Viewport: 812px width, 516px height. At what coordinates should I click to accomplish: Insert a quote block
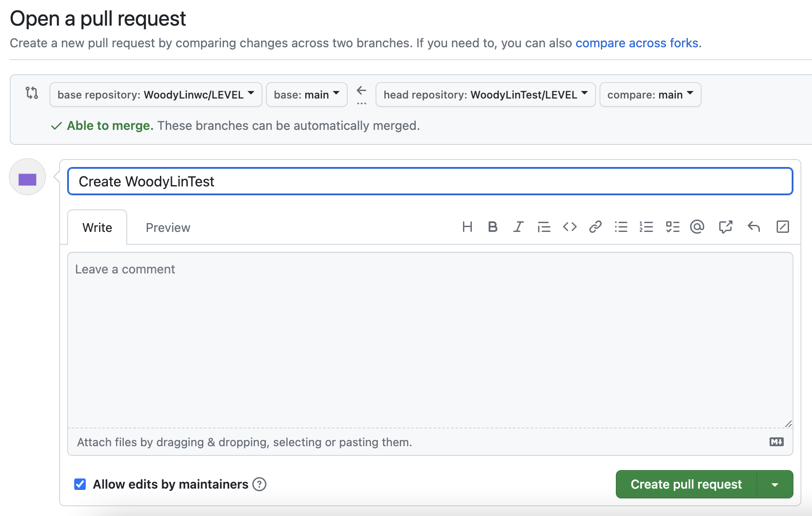tap(544, 227)
